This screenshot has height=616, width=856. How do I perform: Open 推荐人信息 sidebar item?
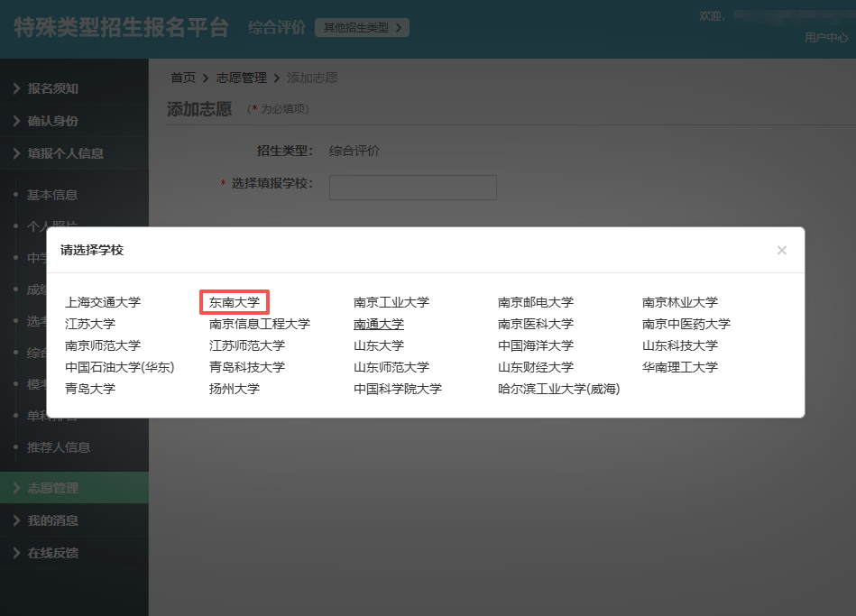click(59, 448)
